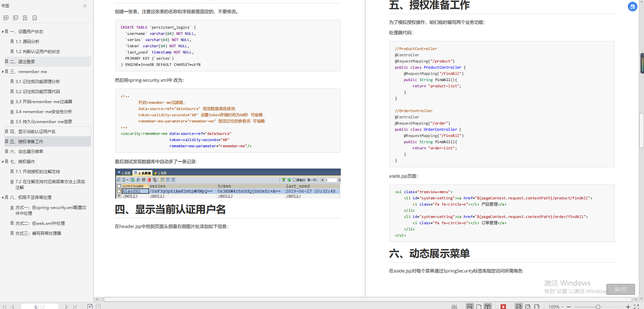Click the left arrow of the horizontal scrollbar
This screenshot has height=309, width=644.
[x=97, y=299]
